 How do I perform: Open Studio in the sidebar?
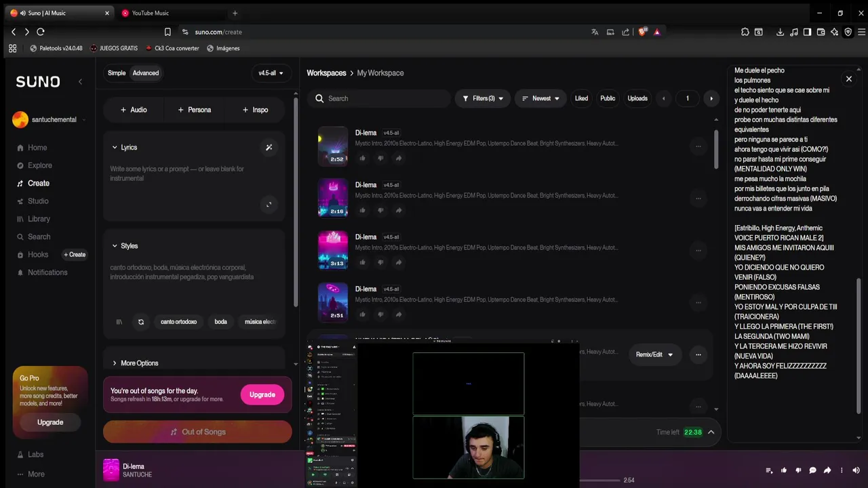tap(38, 201)
